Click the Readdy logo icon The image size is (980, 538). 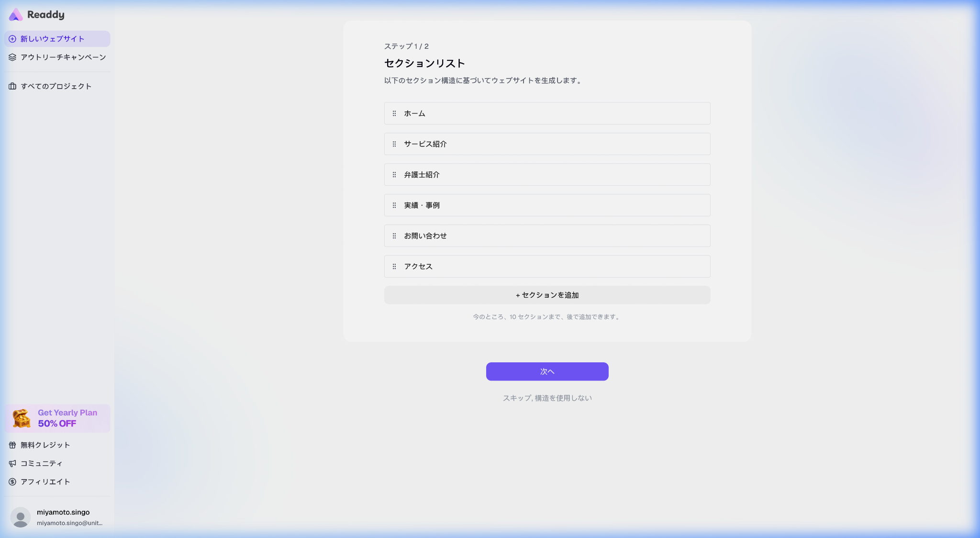coord(16,15)
